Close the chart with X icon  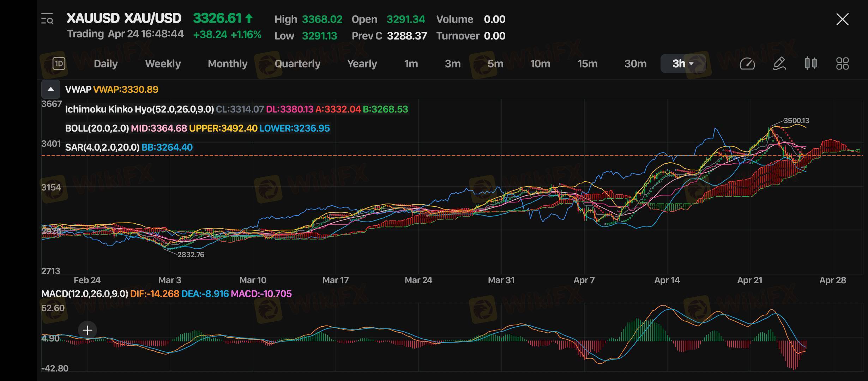coord(842,19)
